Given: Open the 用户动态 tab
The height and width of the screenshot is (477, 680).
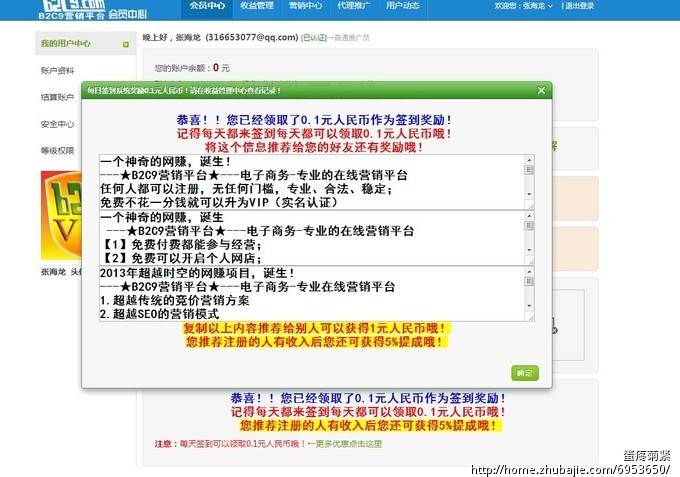Looking at the screenshot, I should pos(402,6).
